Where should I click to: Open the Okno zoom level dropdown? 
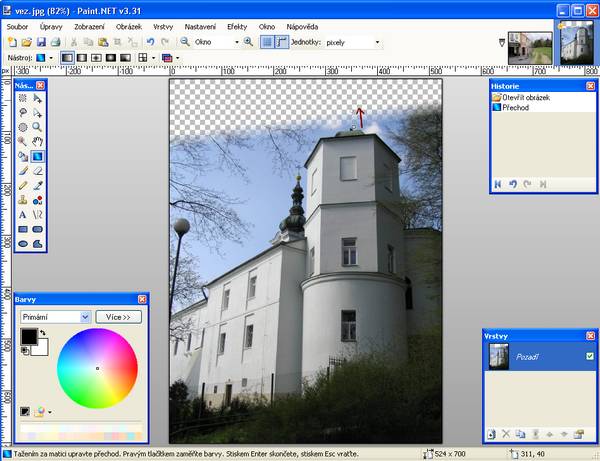[x=236, y=42]
